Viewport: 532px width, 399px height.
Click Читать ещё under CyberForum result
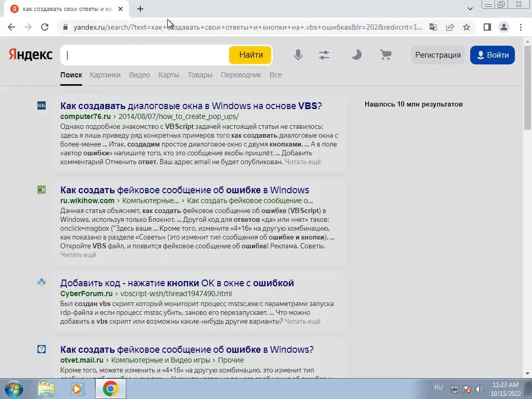(x=302, y=321)
